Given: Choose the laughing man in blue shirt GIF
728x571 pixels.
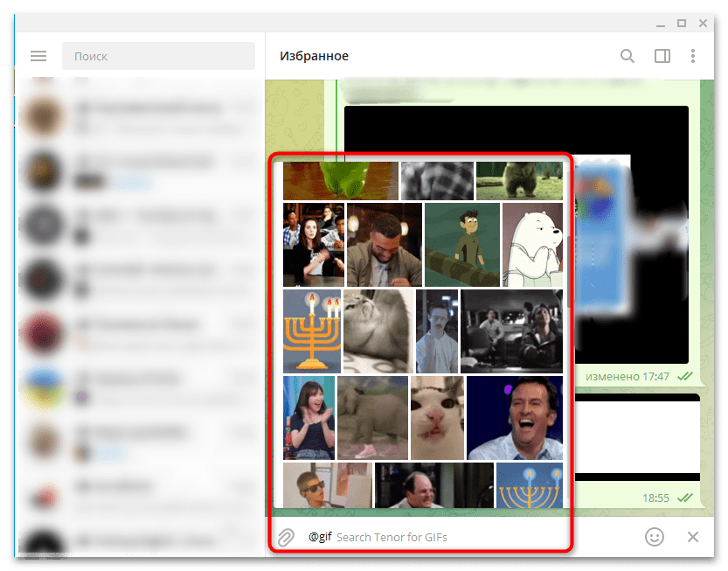Looking at the screenshot, I should (515, 418).
